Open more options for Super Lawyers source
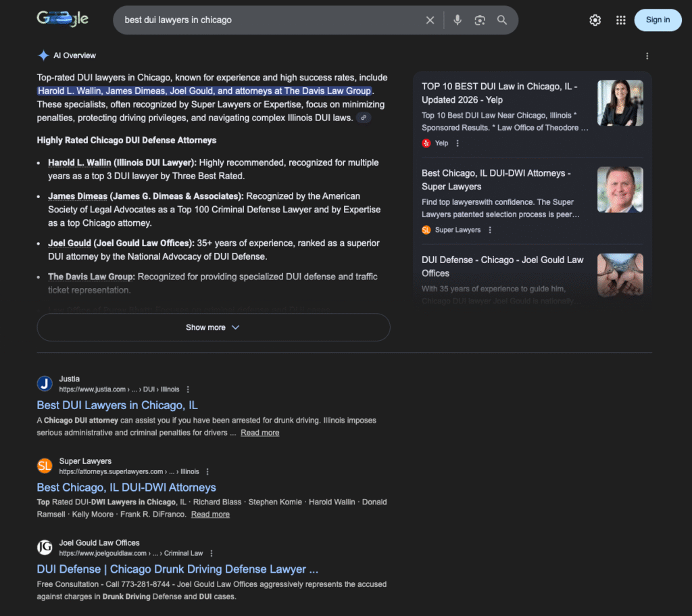The width and height of the screenshot is (692, 616). [490, 230]
